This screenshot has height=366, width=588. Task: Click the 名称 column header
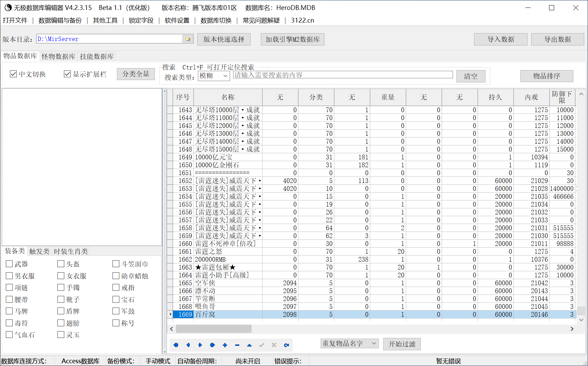(x=228, y=97)
